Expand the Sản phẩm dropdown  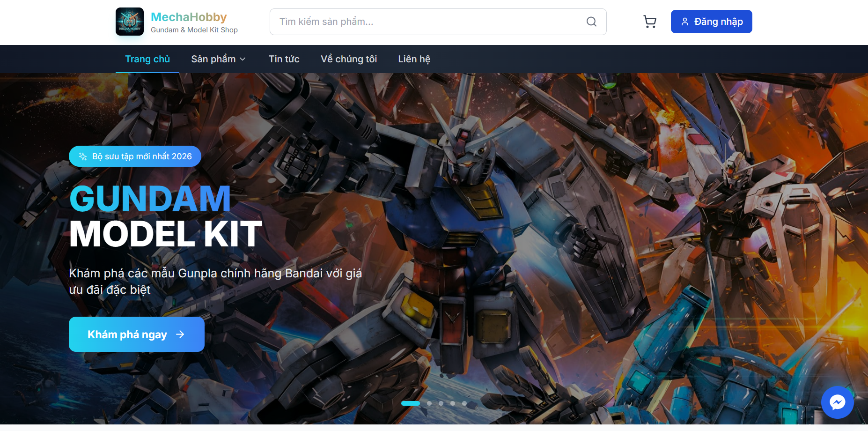[213, 59]
